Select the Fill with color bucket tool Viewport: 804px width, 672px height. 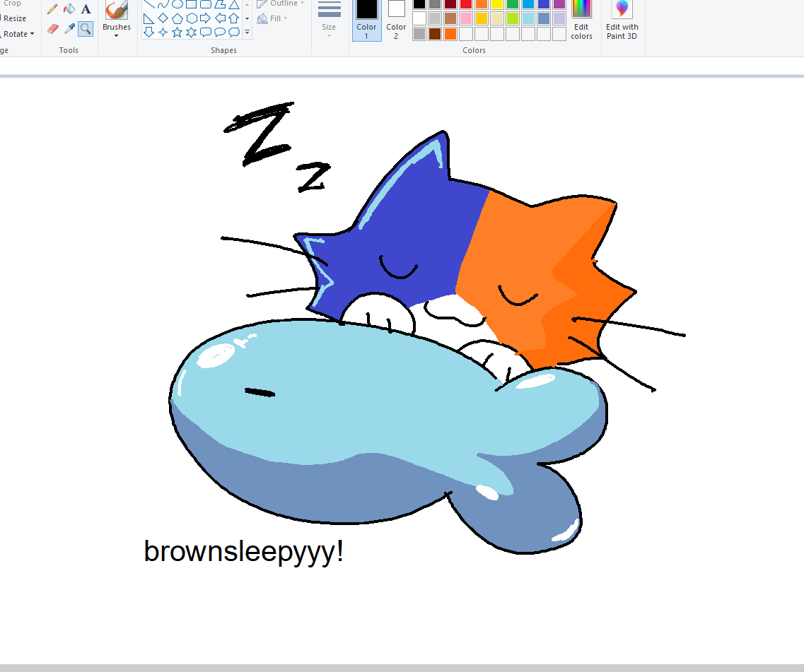pyautogui.click(x=69, y=9)
